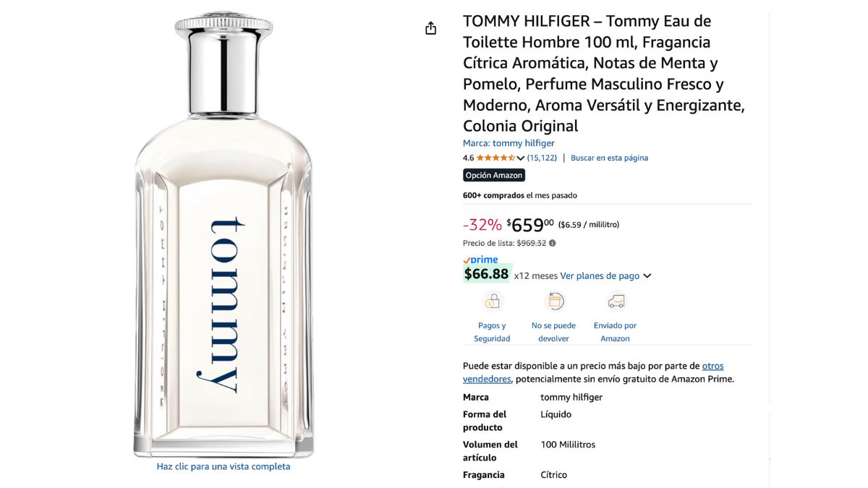Expand Ver planes de pago chevron
The height and width of the screenshot is (488, 868).
point(647,276)
